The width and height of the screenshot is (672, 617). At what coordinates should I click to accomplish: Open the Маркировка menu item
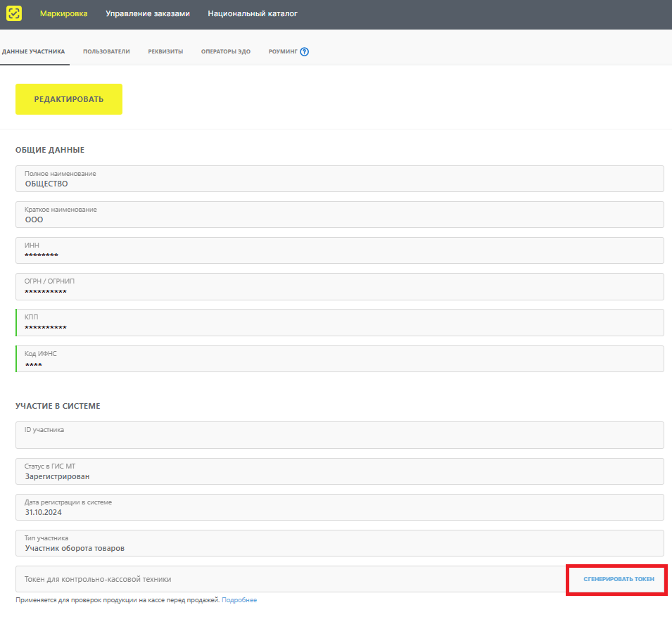(63, 13)
